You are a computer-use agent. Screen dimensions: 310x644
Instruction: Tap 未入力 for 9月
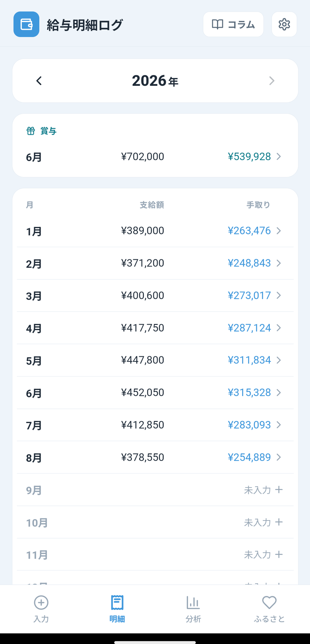(x=258, y=490)
